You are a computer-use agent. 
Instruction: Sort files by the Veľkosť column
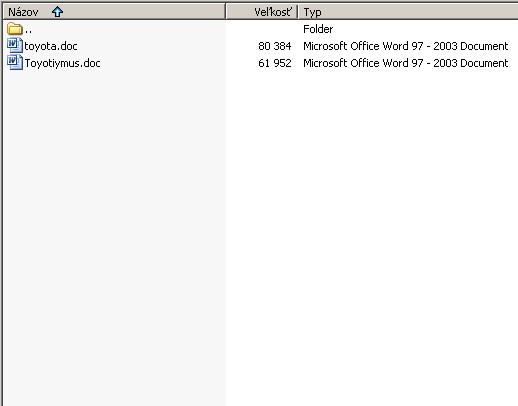[273, 12]
